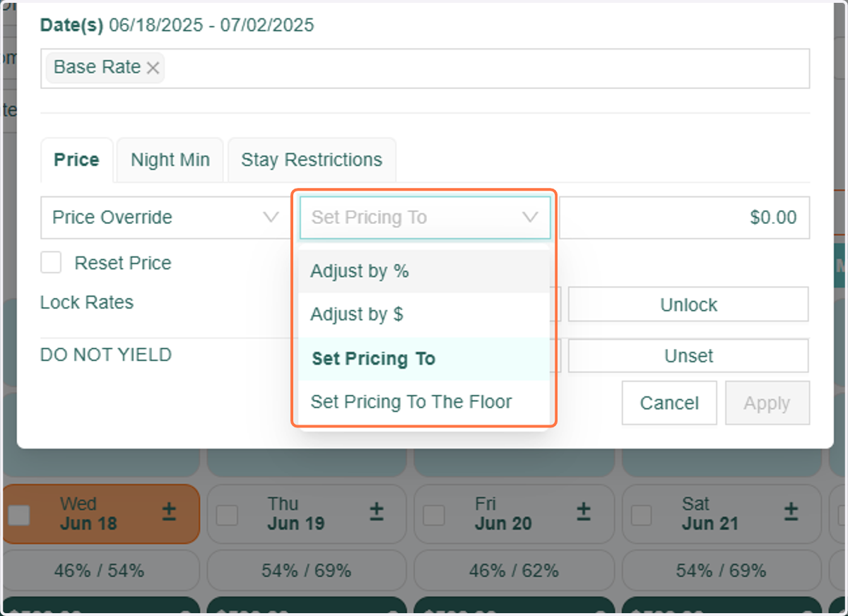Screen dimensions: 848x616
Task: Click the Apply button
Action: pos(767,403)
